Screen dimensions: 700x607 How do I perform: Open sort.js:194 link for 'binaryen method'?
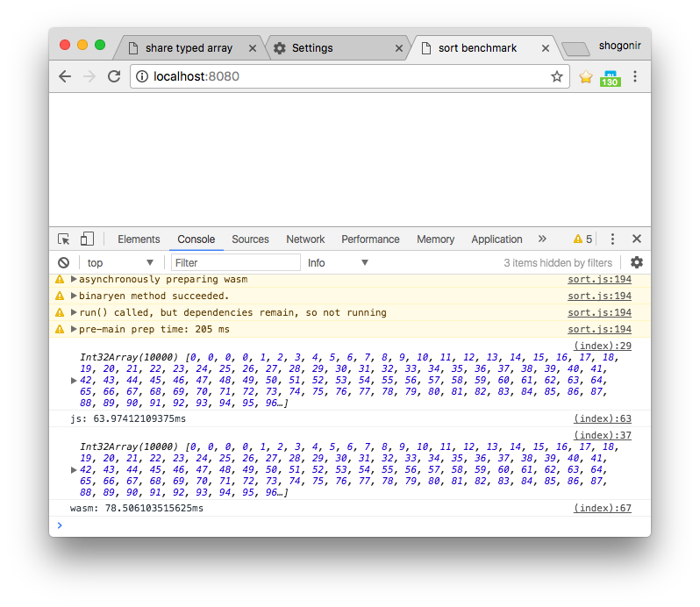pos(599,296)
